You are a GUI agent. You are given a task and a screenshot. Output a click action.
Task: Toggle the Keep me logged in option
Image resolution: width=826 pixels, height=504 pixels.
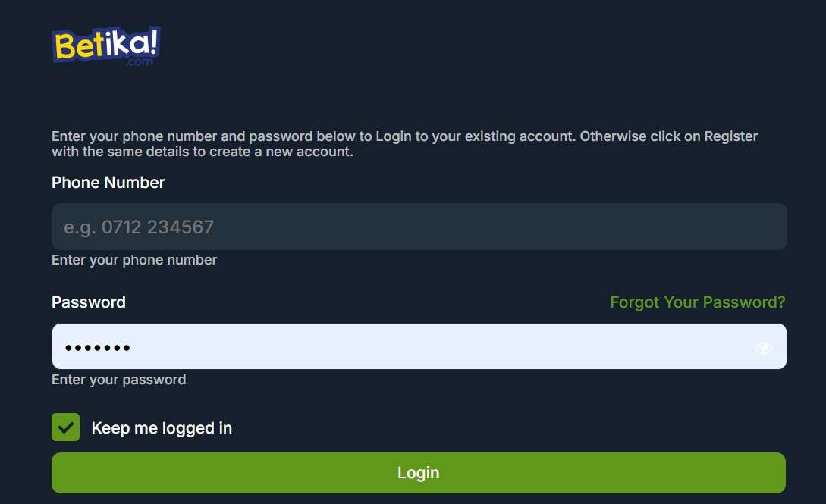tap(65, 427)
